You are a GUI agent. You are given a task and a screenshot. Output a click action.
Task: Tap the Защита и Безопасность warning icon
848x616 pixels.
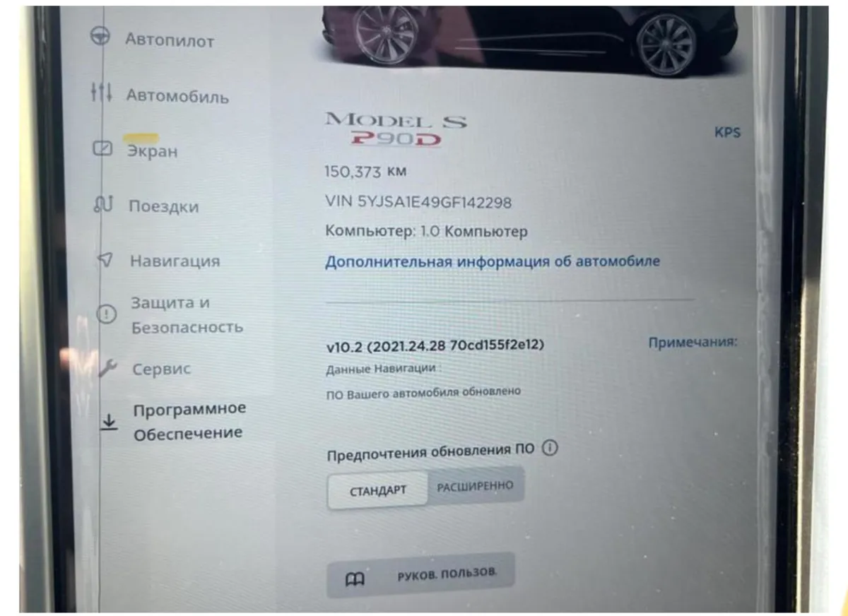point(106,314)
